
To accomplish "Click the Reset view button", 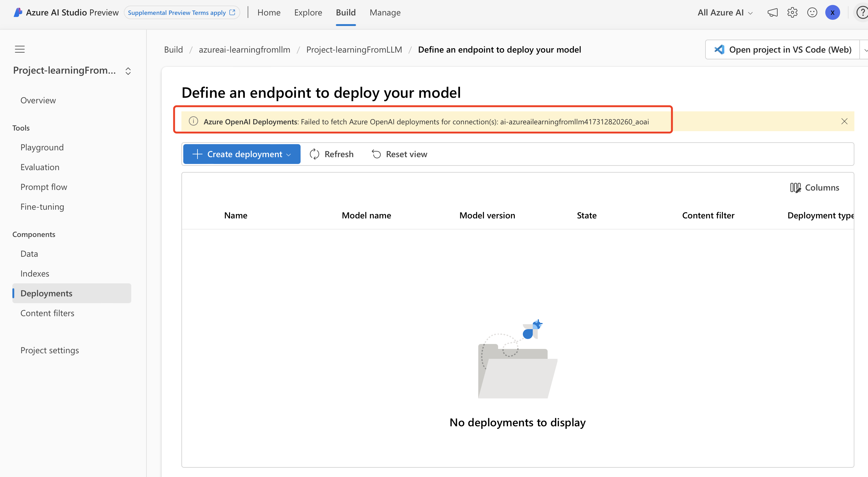I will (x=399, y=154).
